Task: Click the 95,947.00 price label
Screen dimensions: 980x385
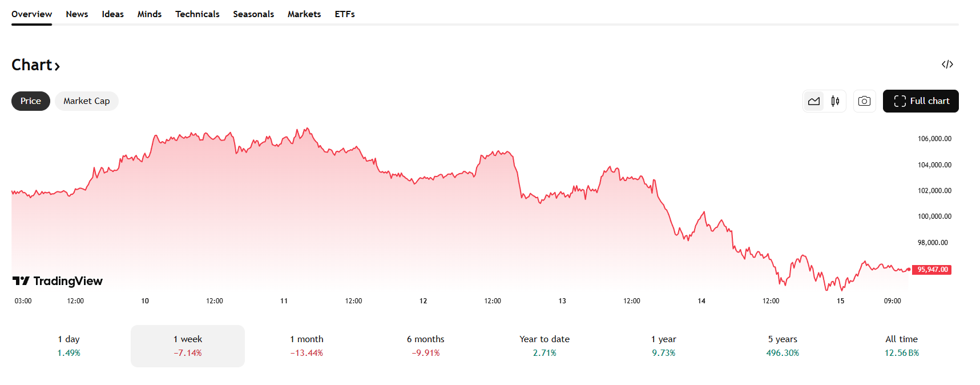Action: point(932,269)
